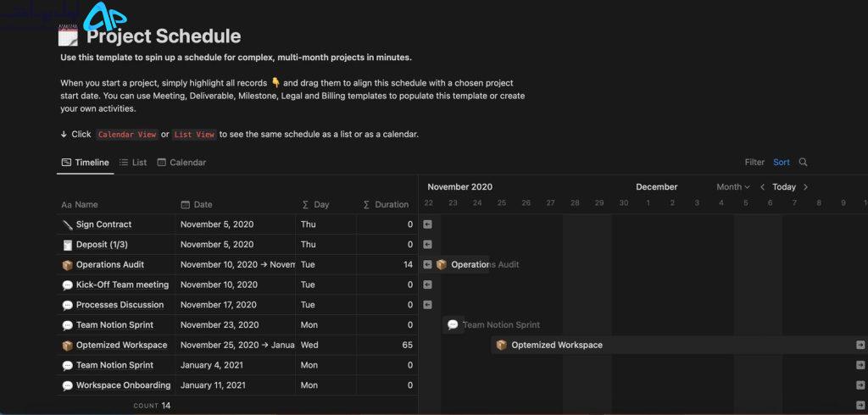Open the Sort options
Viewport: 868px width, 415px height.
(x=782, y=162)
